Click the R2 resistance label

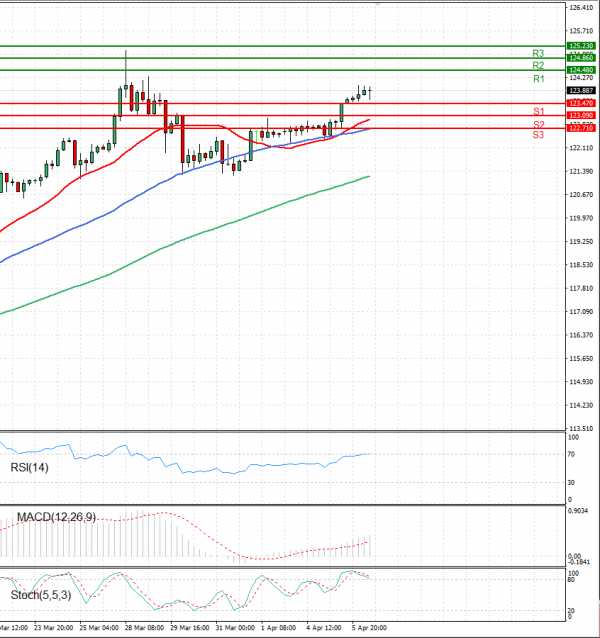pos(538,66)
